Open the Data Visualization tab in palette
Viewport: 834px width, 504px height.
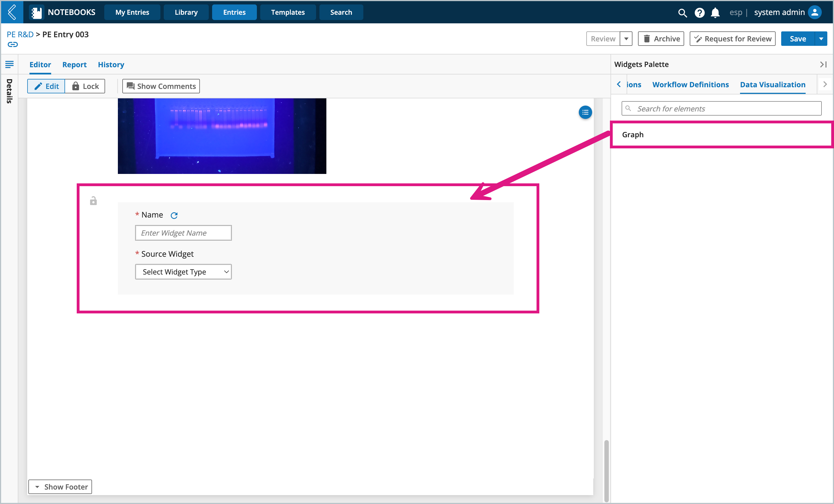point(773,84)
